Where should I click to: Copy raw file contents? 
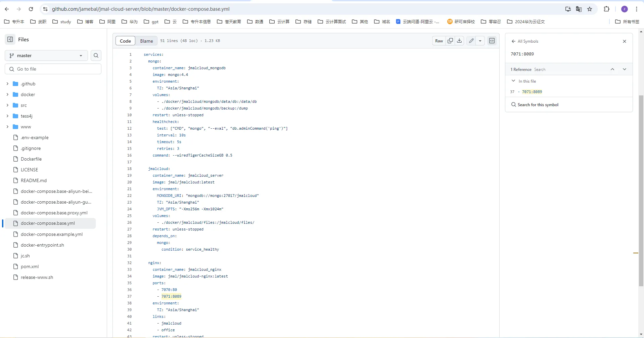pos(450,41)
